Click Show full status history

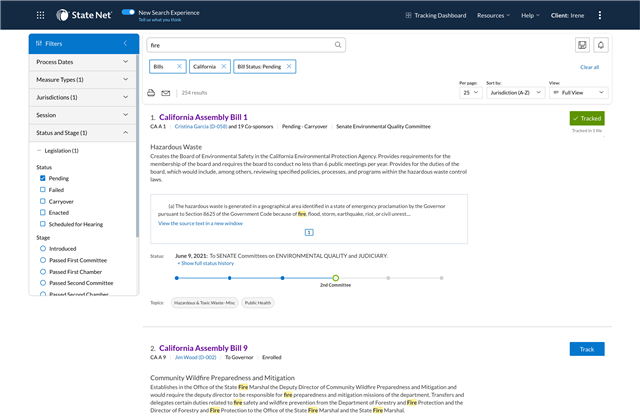(x=205, y=263)
